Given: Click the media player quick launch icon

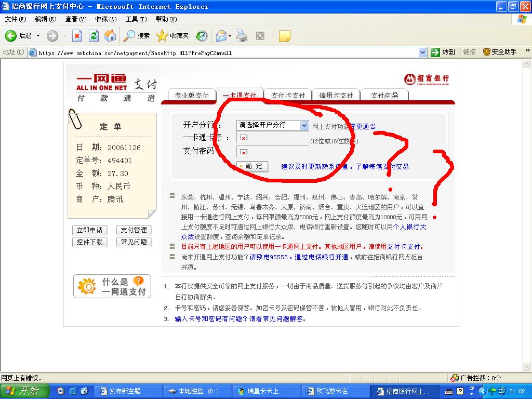Looking at the screenshot, I should click(61, 391).
